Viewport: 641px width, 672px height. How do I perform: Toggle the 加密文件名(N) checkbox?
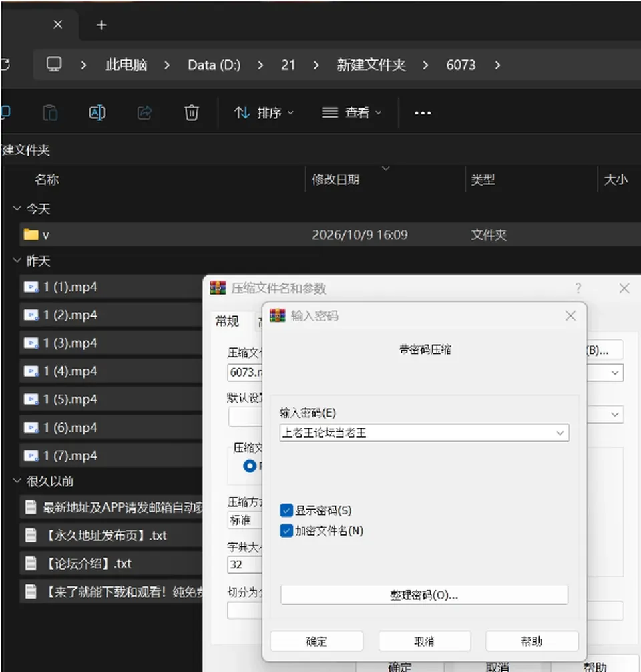(286, 530)
